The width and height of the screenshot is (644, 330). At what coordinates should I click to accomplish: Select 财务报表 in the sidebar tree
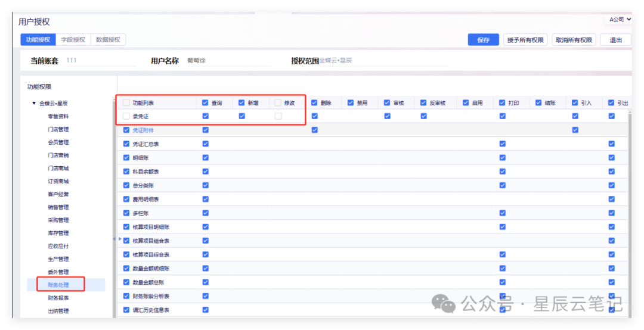(x=58, y=298)
